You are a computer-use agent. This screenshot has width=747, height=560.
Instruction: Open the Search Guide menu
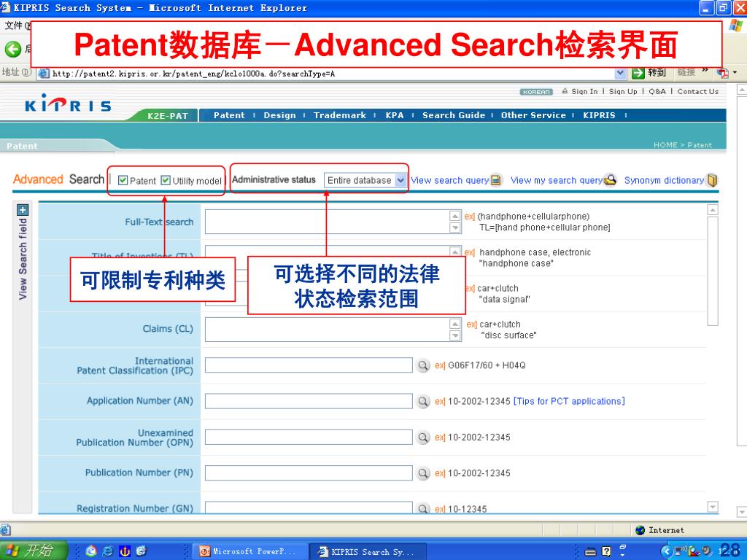pyautogui.click(x=454, y=115)
